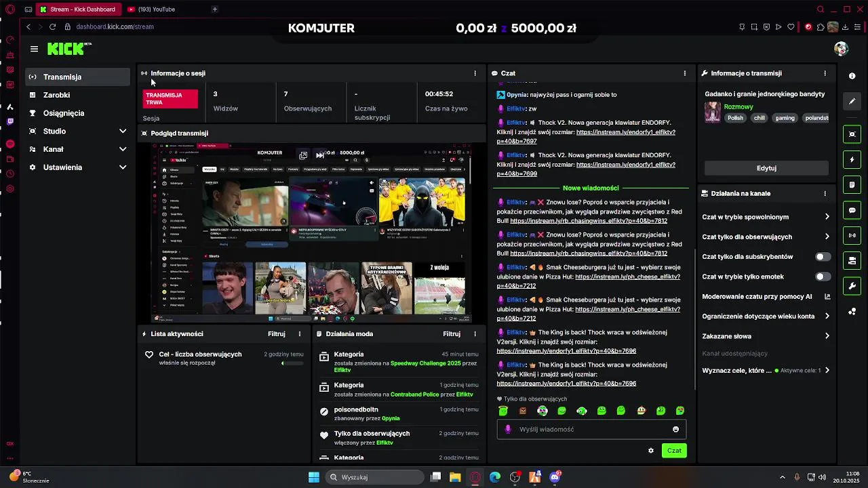Open Lista aktywności panel three-dot menu
The height and width of the screenshot is (488, 868).
tap(300, 333)
